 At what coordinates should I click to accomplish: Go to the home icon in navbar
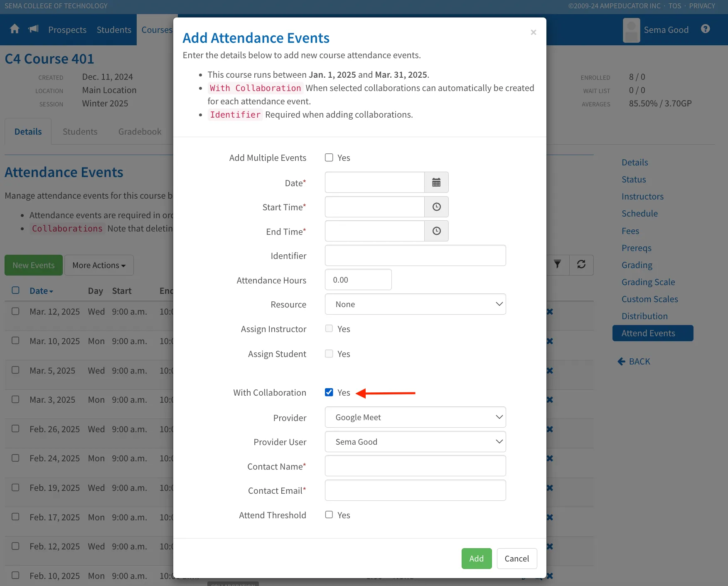click(15, 29)
